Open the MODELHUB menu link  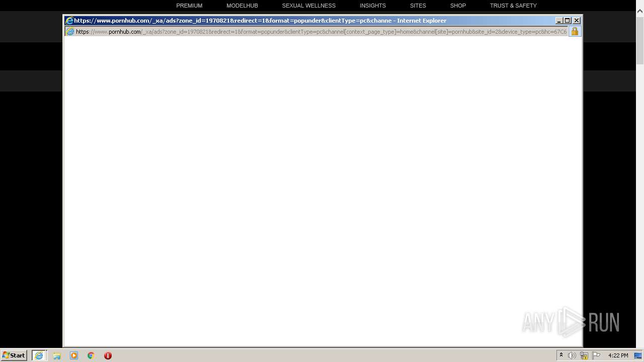click(x=242, y=6)
